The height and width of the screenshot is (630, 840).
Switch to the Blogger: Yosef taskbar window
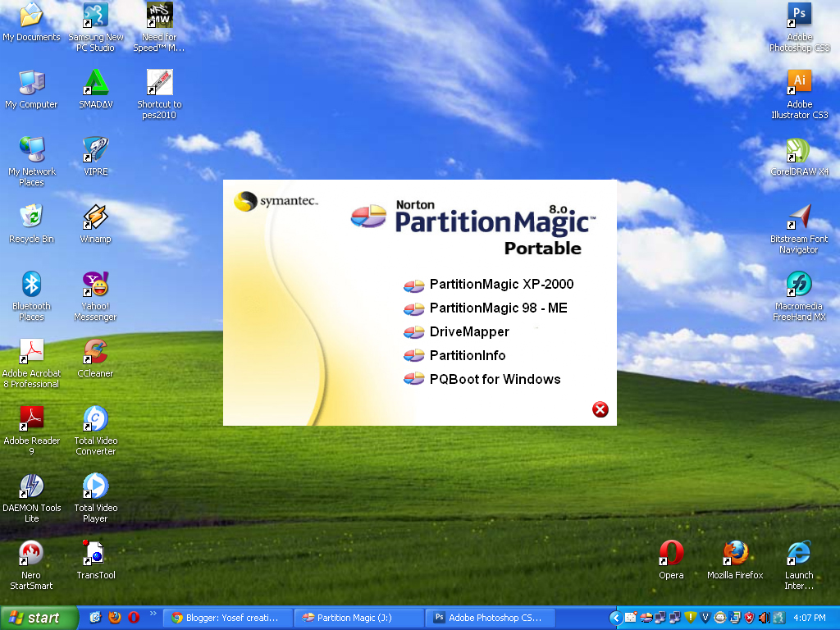(227, 618)
